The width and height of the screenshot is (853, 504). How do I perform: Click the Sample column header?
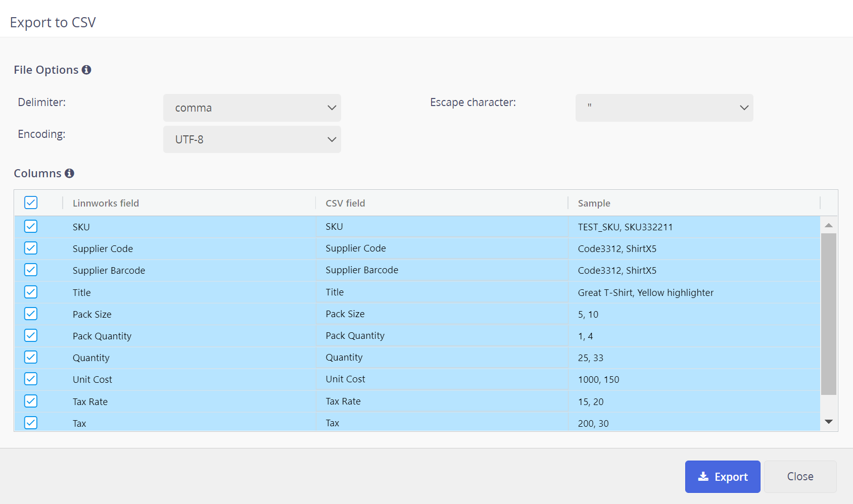pos(594,203)
